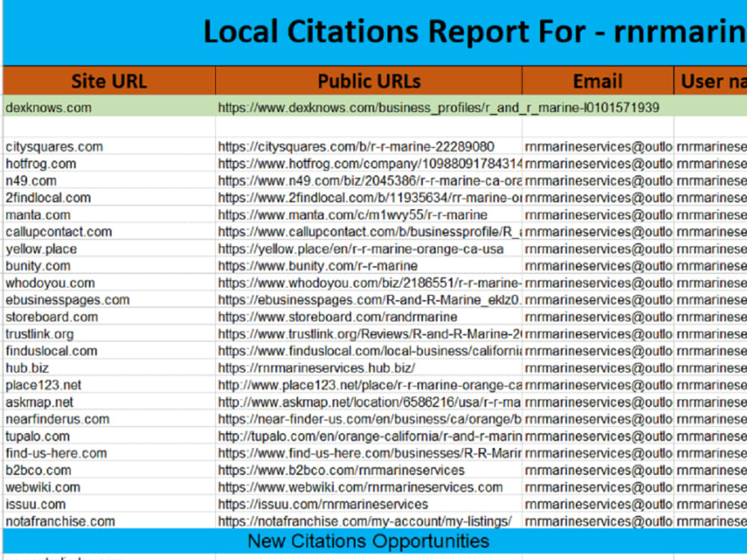Open the place123.net/place URL
The image size is (747, 560).
coord(369,385)
